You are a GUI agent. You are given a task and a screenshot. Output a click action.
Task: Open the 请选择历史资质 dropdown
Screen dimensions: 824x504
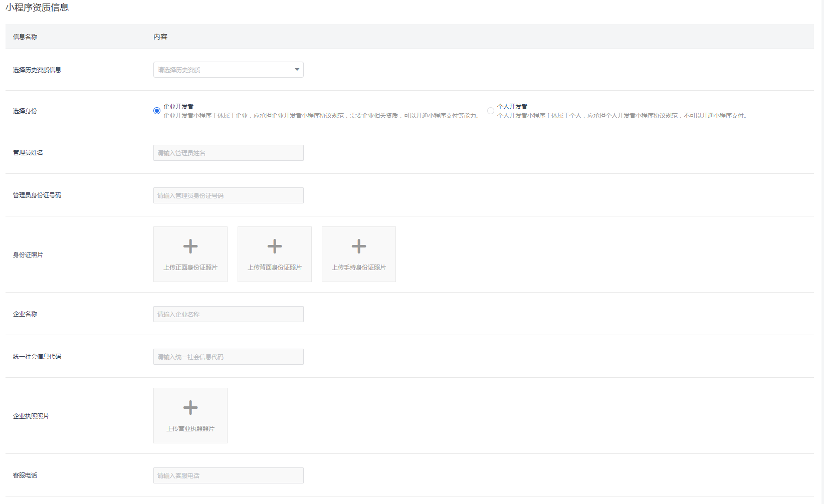point(223,70)
